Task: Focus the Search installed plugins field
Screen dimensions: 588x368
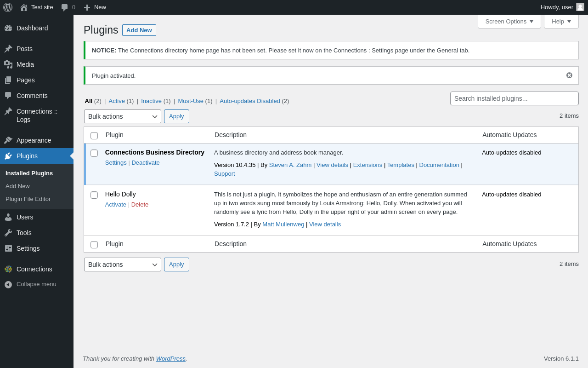Action: [x=514, y=98]
